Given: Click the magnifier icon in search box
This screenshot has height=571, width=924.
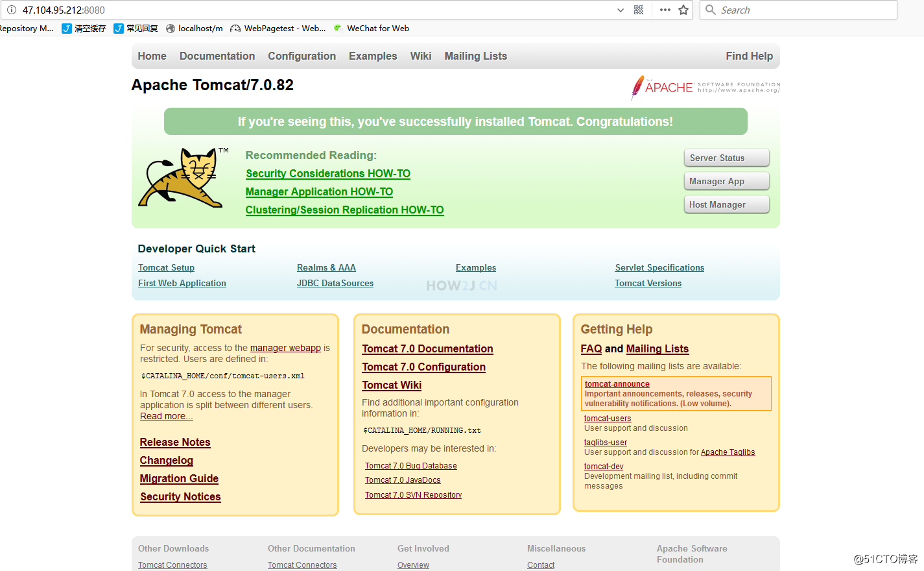Looking at the screenshot, I should tap(711, 10).
